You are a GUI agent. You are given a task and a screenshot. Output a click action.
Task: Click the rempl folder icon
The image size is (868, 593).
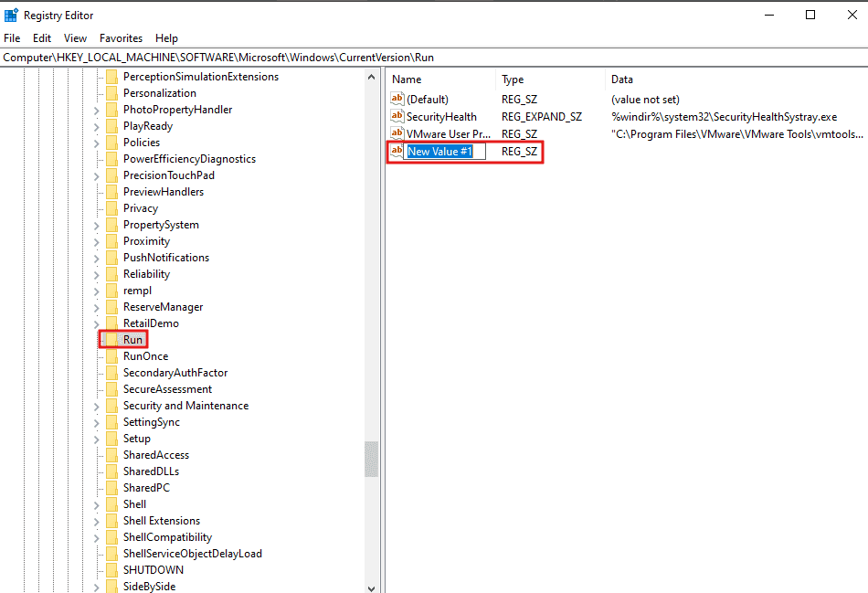(111, 291)
